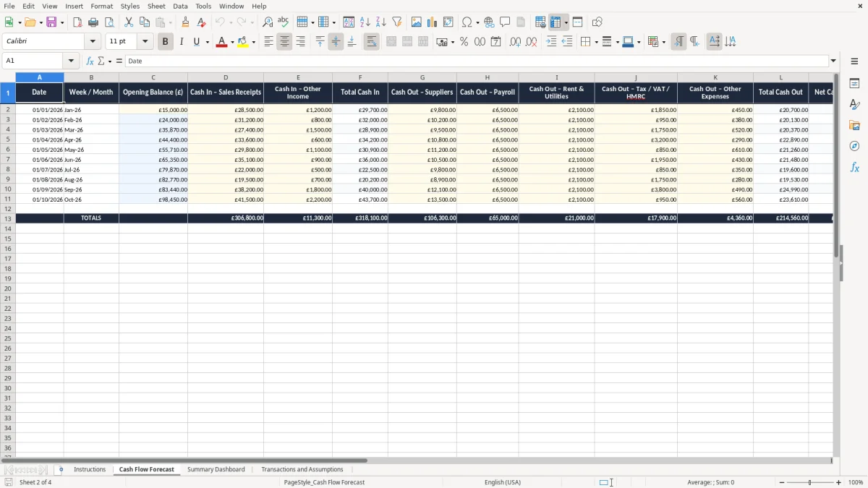Click the zoom out minus button
868x488 pixels.
coord(781,482)
